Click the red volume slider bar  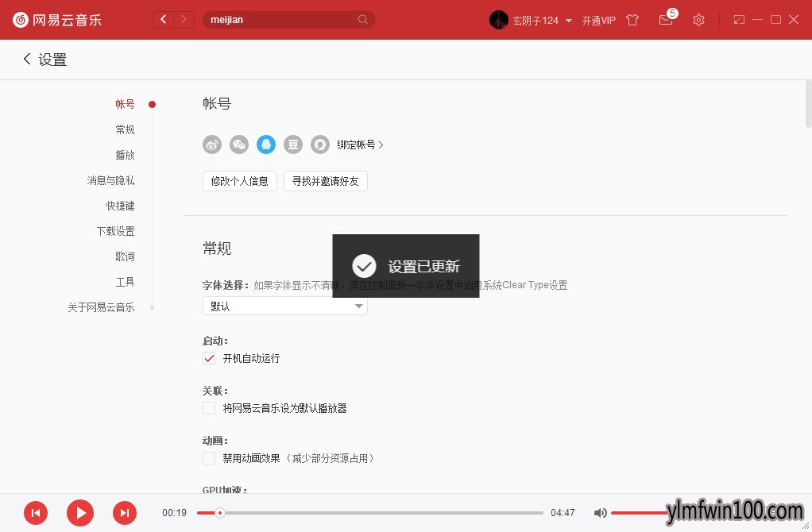(640, 513)
